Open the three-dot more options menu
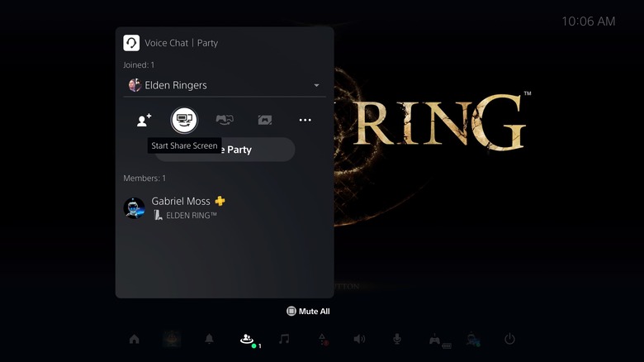Image resolution: width=644 pixels, height=362 pixels. tap(305, 120)
